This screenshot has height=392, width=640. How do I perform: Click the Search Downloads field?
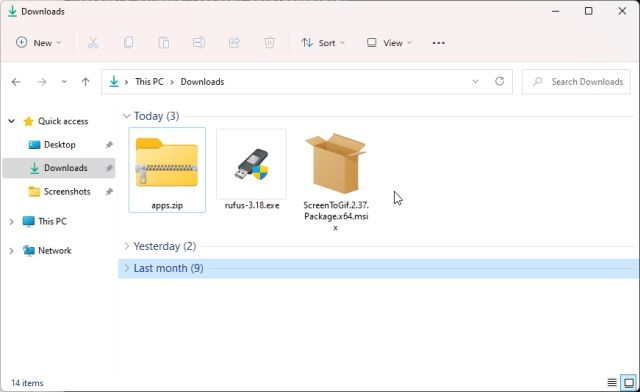point(576,82)
